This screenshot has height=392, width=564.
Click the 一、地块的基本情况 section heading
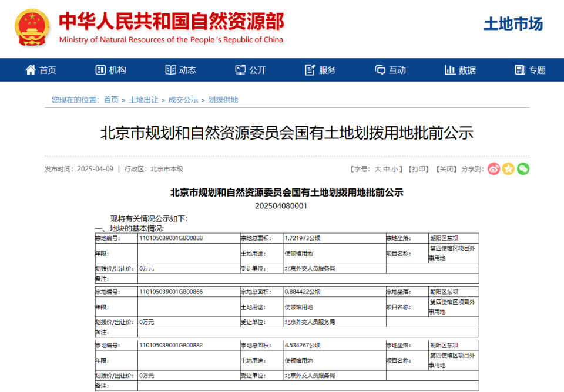pos(129,228)
